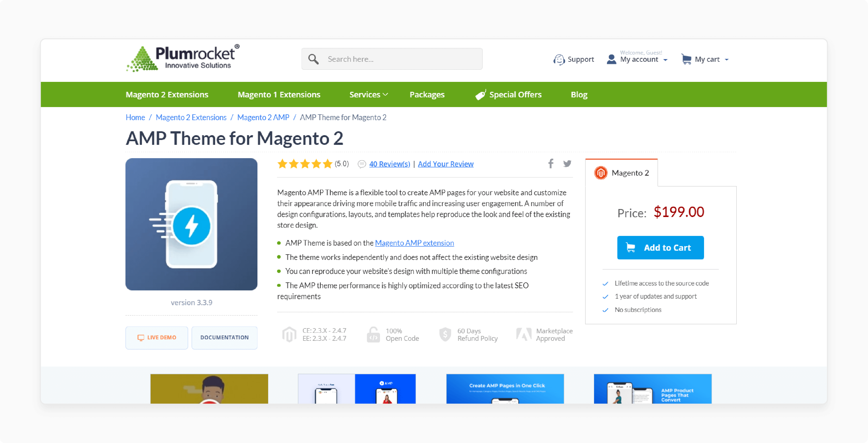Follow the Magento AMP extension link
This screenshot has width=868, height=443.
tap(414, 243)
